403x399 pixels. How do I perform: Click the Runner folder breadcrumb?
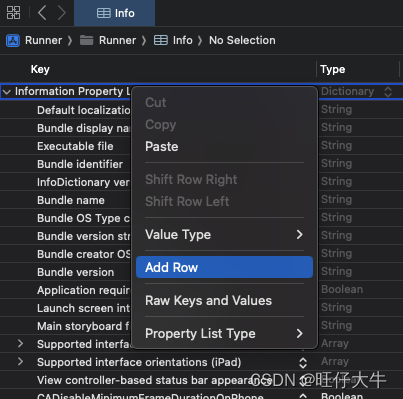click(x=108, y=40)
